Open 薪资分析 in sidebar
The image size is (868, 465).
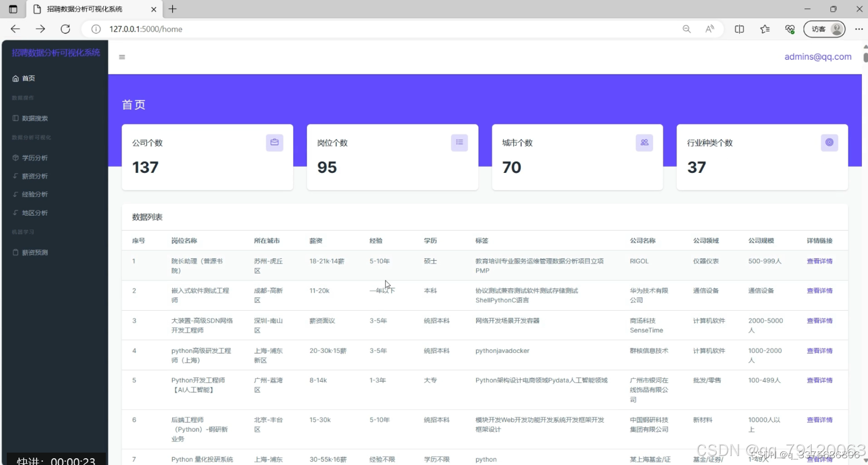pos(30,176)
